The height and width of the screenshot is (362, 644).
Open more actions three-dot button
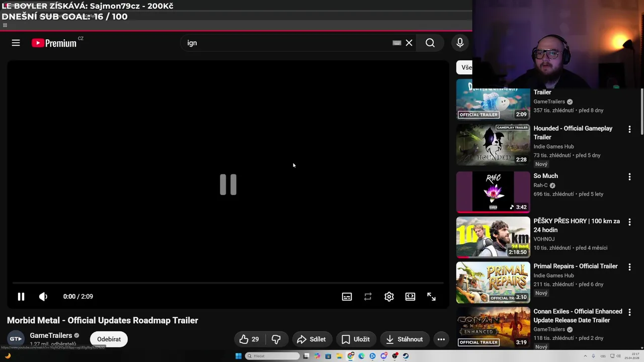point(441,339)
